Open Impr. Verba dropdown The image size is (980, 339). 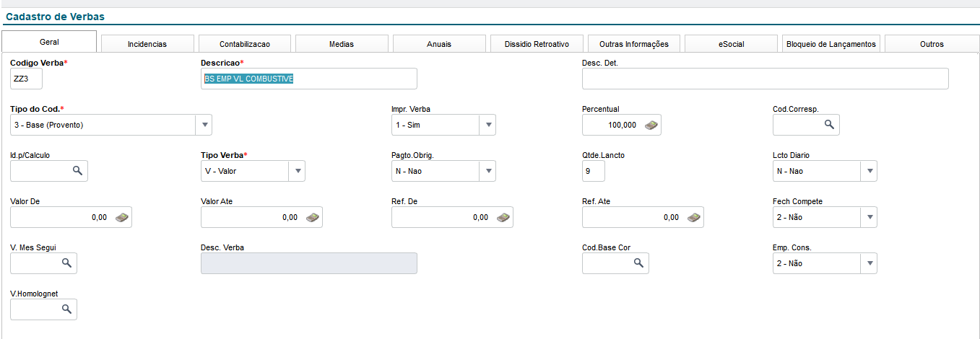(488, 125)
